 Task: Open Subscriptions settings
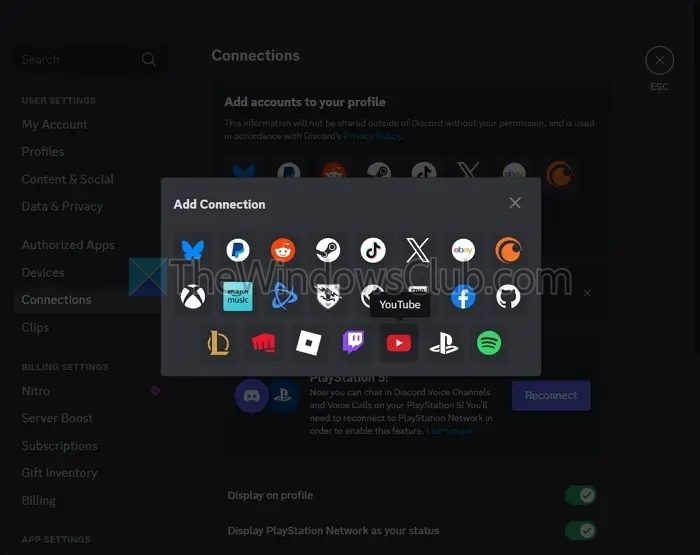pyautogui.click(x=59, y=446)
